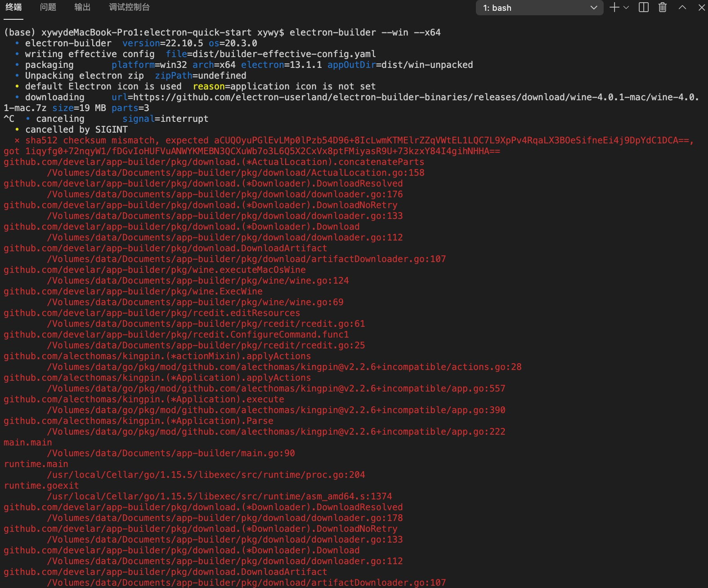The width and height of the screenshot is (708, 588).
Task: Click the 'main.main' line
Action: click(28, 442)
